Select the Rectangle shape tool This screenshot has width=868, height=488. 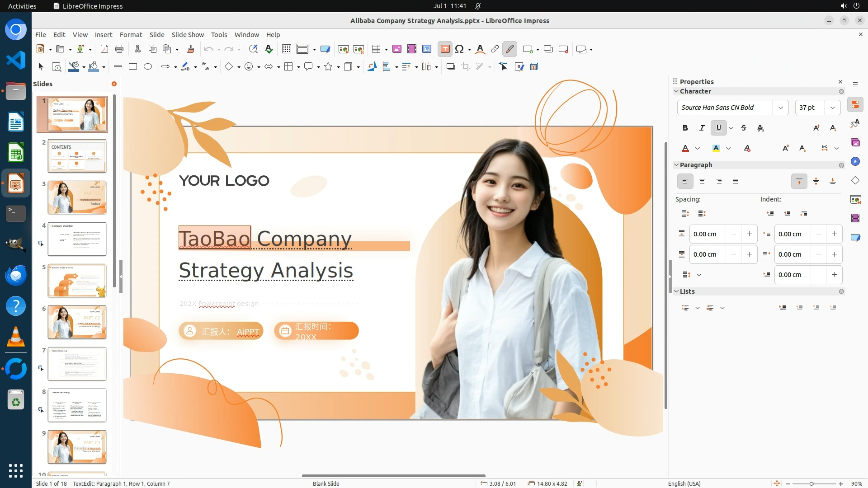click(x=133, y=67)
